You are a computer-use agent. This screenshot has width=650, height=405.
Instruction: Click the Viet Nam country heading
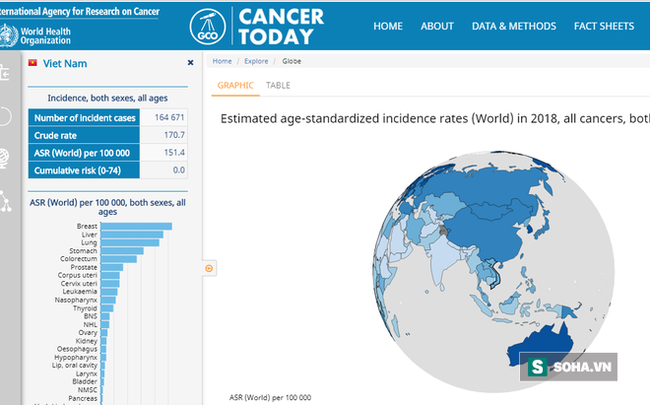65,63
